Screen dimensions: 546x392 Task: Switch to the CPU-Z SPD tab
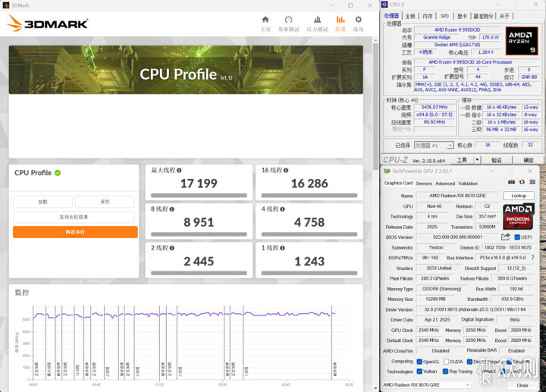click(x=444, y=16)
